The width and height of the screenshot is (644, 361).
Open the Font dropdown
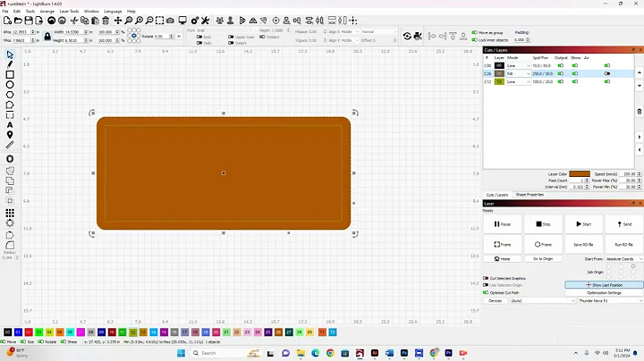click(x=226, y=30)
